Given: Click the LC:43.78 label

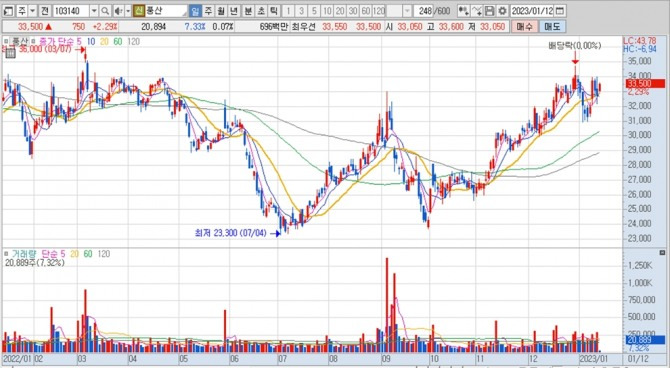Looking at the screenshot, I should pos(639,41).
